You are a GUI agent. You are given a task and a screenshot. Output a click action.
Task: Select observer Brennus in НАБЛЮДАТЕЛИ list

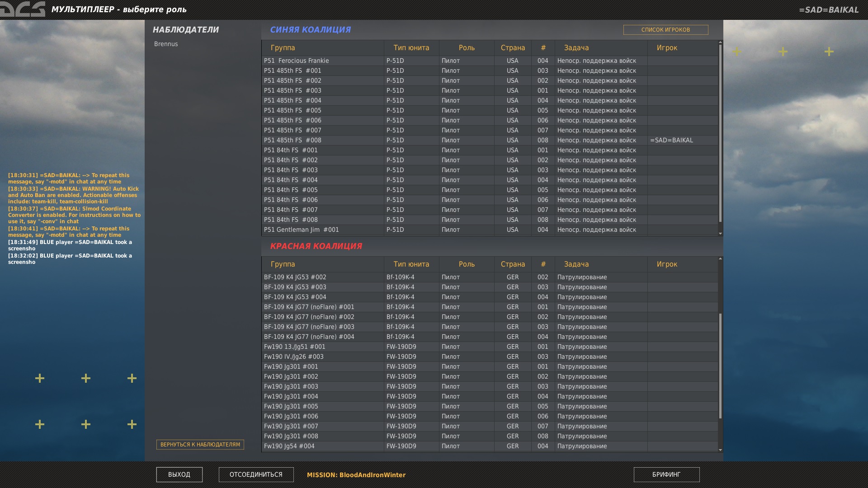pos(166,44)
